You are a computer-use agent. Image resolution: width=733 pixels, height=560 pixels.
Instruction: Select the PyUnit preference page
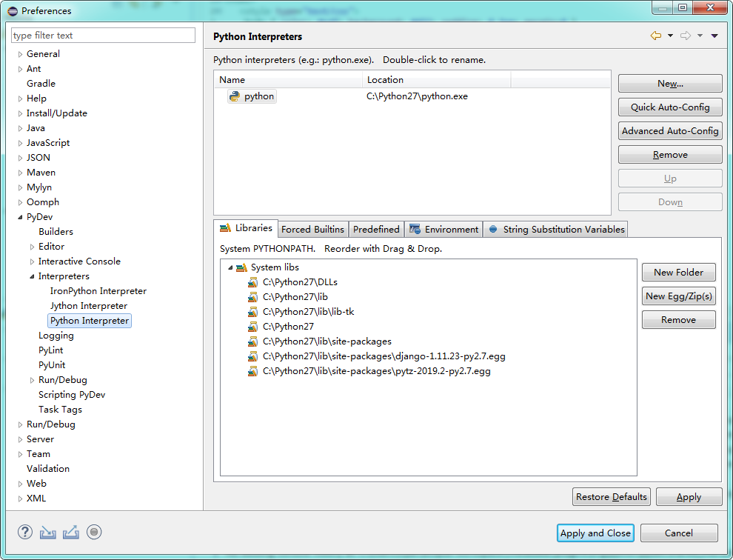(52, 365)
